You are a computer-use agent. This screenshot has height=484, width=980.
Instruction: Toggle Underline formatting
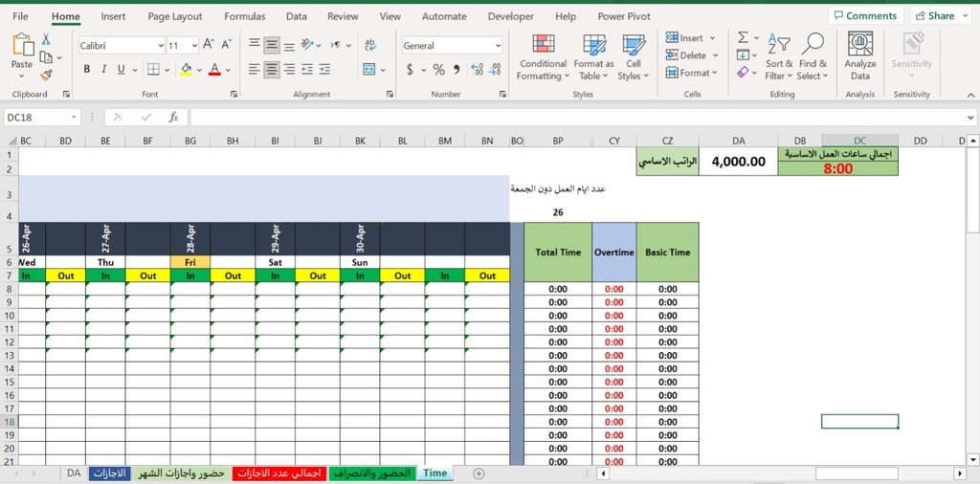121,69
